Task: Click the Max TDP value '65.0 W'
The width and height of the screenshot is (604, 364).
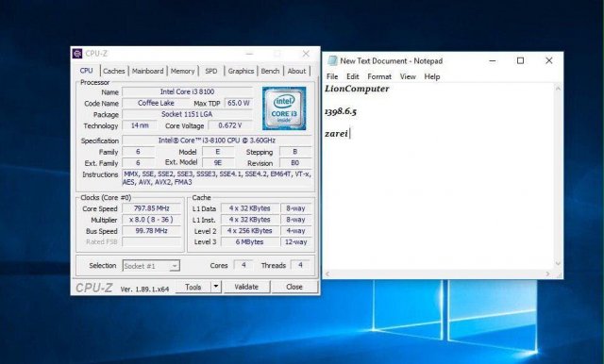Action: click(239, 103)
